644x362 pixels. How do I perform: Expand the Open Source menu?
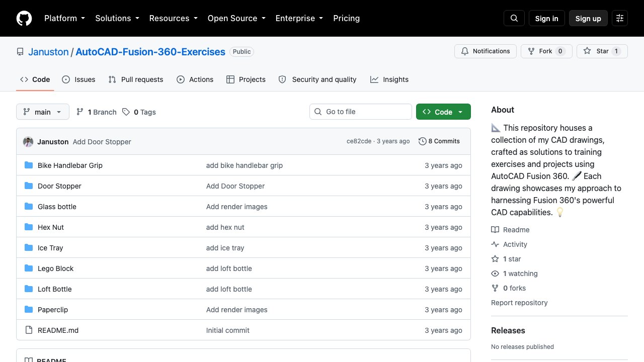tap(236, 18)
